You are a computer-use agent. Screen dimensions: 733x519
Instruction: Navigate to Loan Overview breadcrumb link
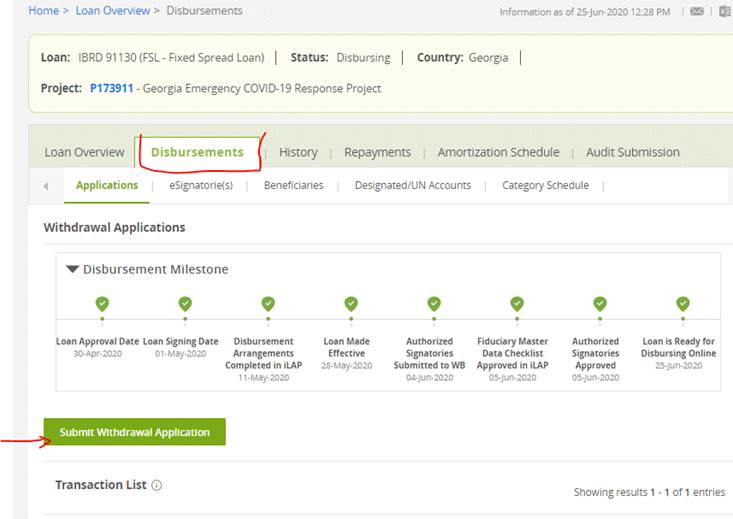(x=112, y=11)
